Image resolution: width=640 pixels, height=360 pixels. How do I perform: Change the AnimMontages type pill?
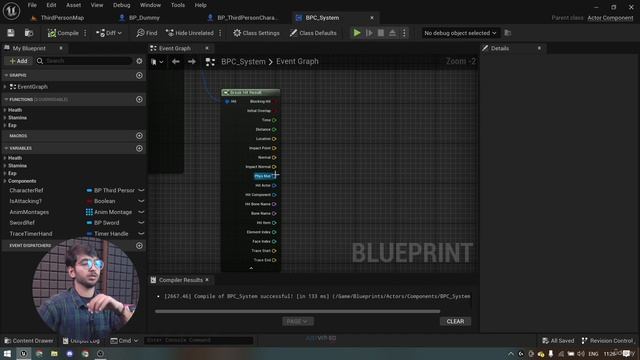(x=109, y=212)
